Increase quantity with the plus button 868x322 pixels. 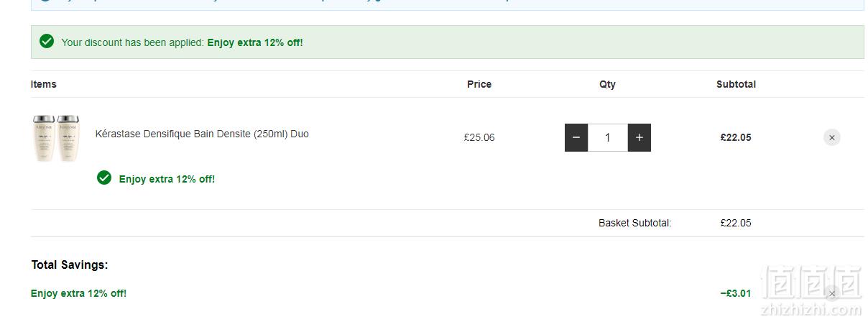click(640, 137)
